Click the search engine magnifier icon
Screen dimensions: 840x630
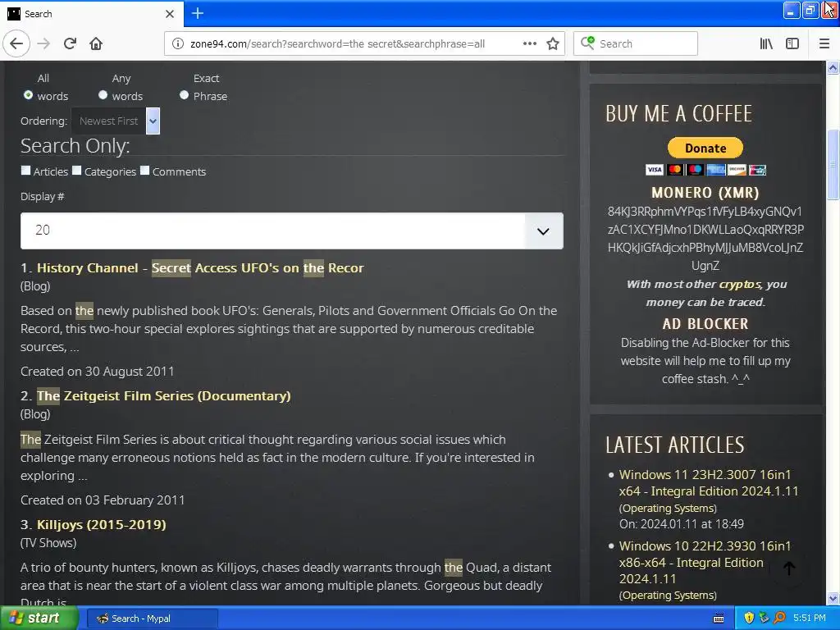click(587, 43)
